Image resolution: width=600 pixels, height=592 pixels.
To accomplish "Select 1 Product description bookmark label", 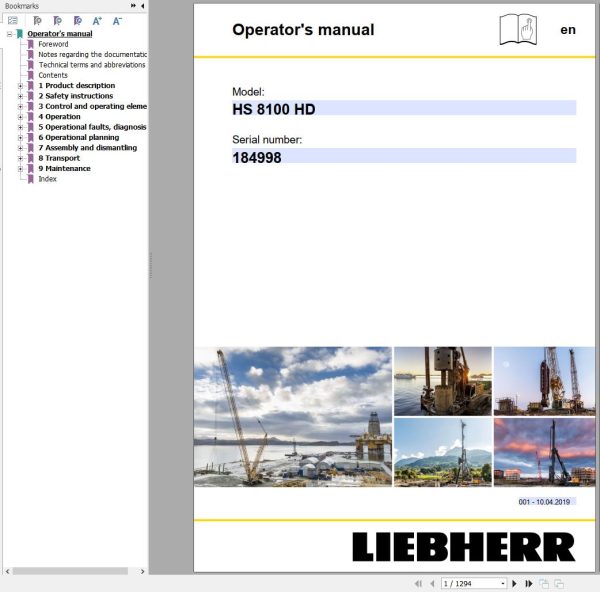I will click(77, 85).
